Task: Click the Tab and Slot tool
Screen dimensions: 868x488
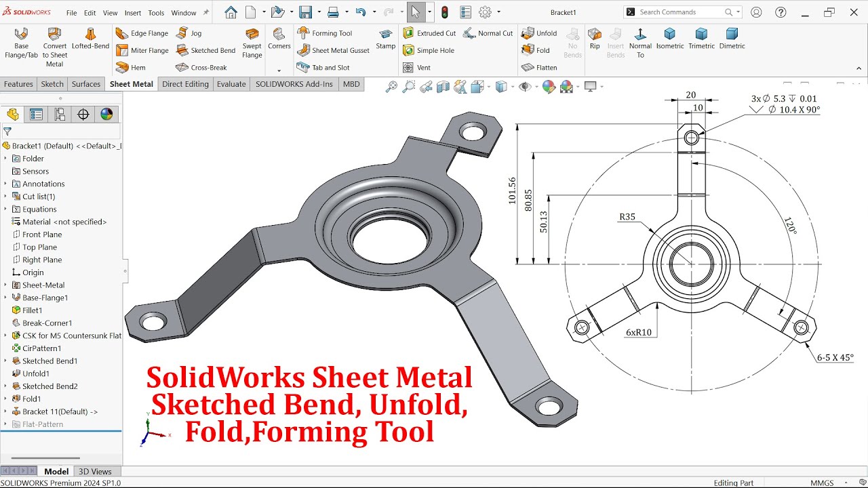Action: pyautogui.click(x=323, y=67)
